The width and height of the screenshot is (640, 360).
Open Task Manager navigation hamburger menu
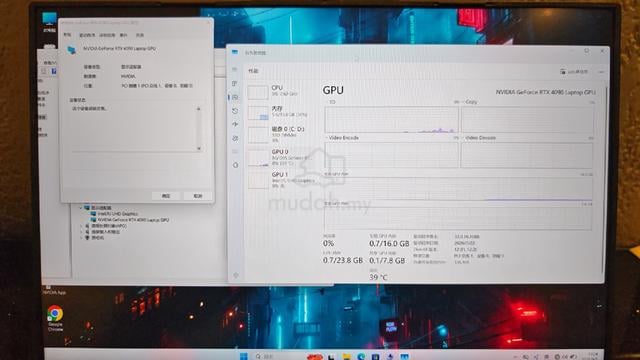click(235, 70)
